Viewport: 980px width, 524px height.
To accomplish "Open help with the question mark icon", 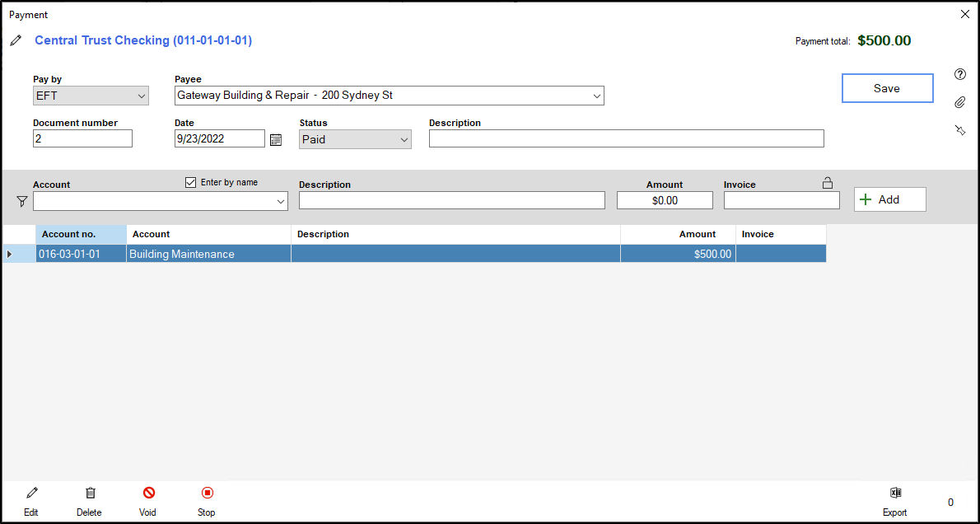I will [959, 74].
